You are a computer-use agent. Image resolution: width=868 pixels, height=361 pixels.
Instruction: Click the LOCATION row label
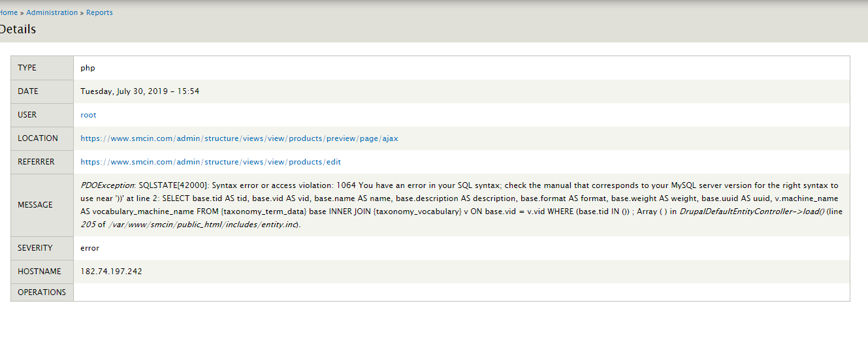point(38,138)
